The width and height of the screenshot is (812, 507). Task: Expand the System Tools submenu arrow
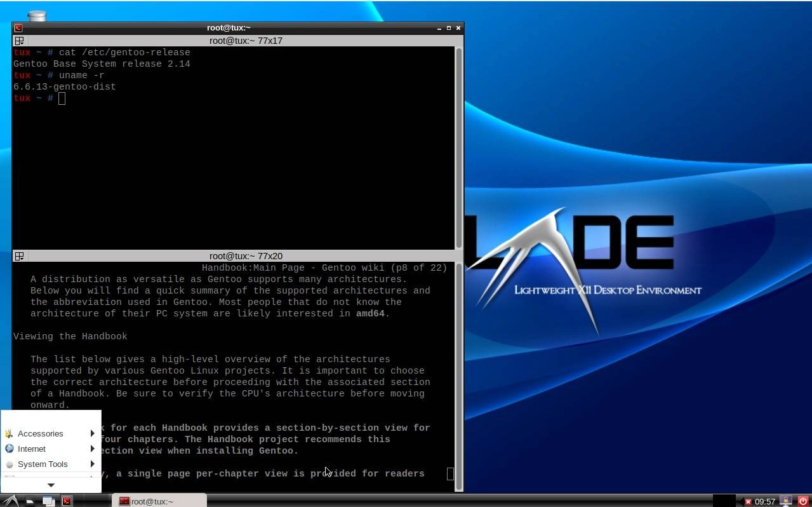(93, 464)
